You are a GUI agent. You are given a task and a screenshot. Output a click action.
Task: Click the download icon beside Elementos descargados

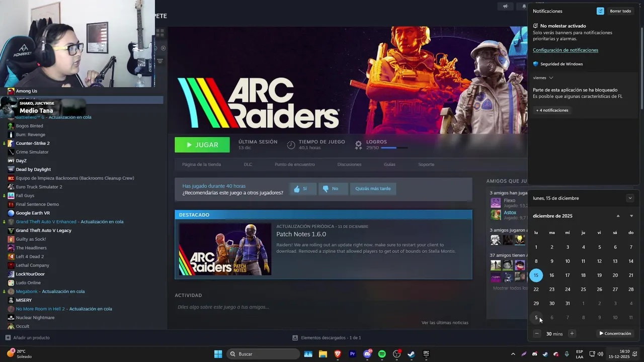point(295,338)
